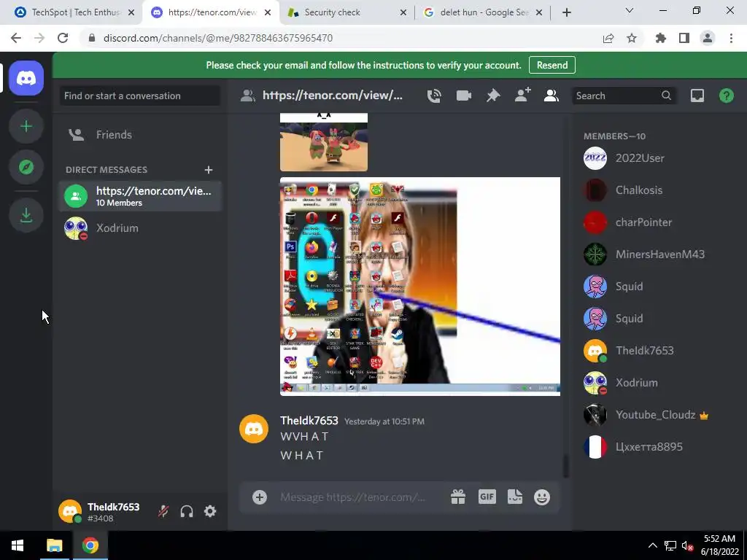Open Chrome three-dot menu

[731, 38]
